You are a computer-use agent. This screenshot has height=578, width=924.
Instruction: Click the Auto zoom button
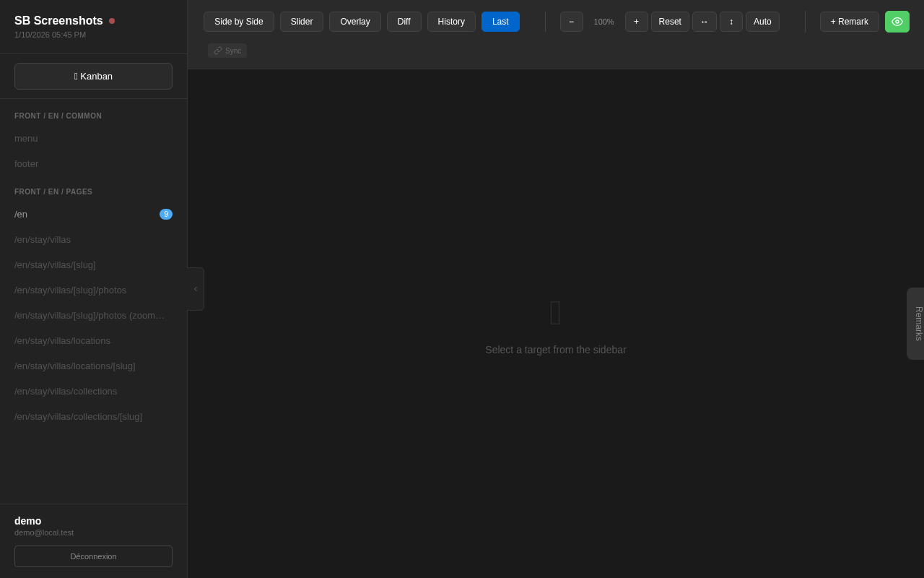[x=762, y=22]
